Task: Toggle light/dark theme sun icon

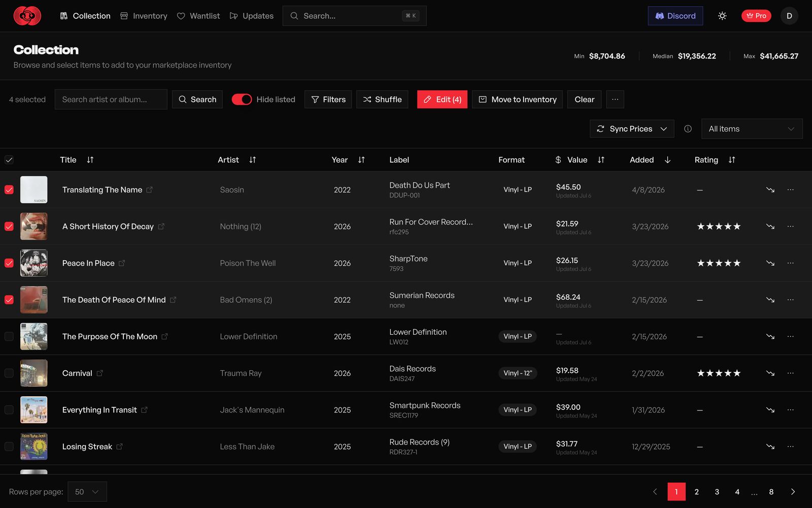Action: (722, 16)
